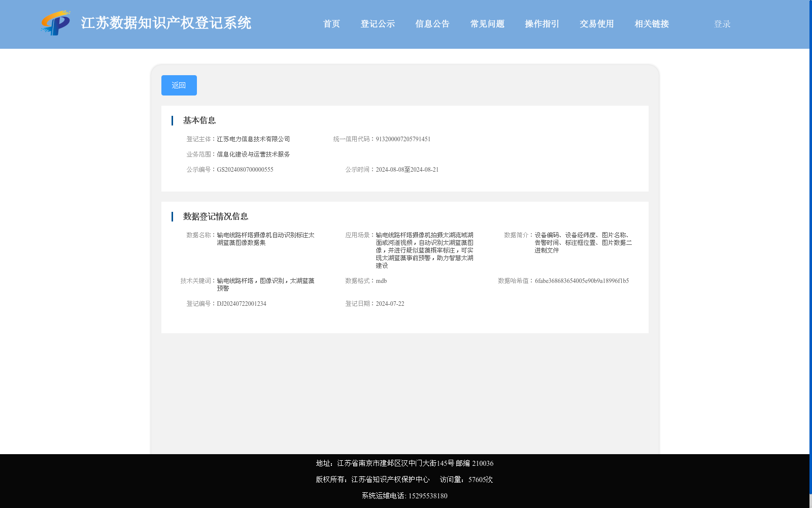Open the 登记公示 menu item
812x508 pixels.
378,24
